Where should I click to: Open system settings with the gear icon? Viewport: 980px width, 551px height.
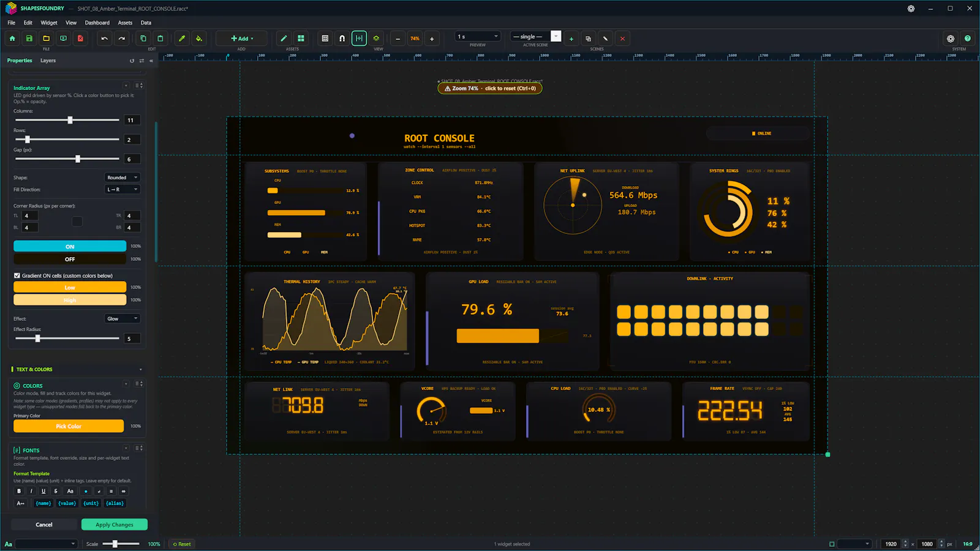tap(951, 39)
